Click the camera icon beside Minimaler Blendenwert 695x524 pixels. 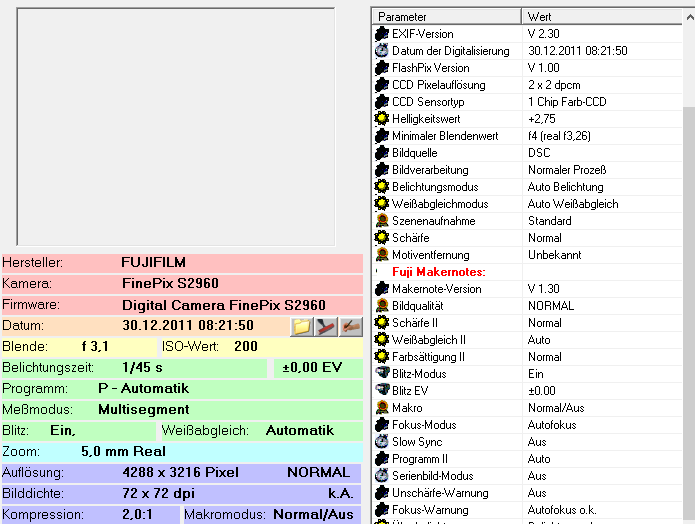pos(382,136)
